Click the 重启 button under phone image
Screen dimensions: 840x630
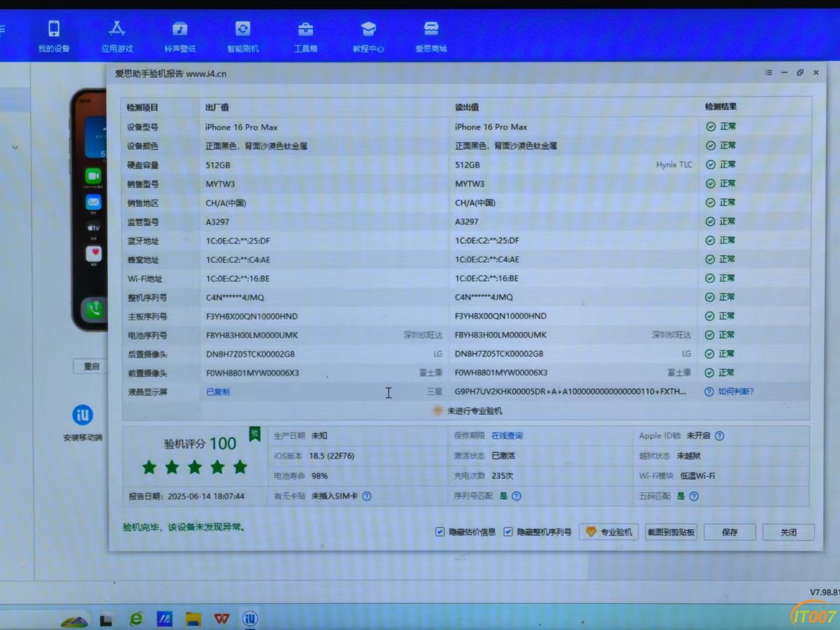pyautogui.click(x=92, y=366)
